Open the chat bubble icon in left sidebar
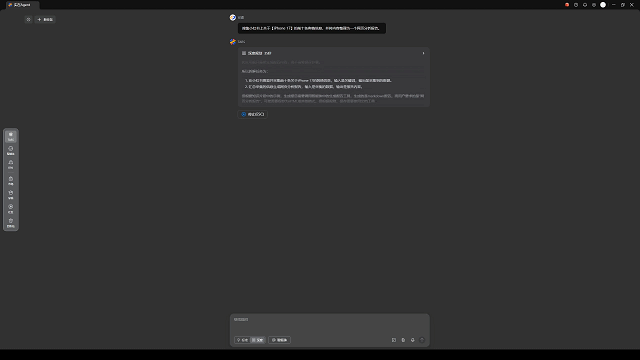 coord(11,150)
